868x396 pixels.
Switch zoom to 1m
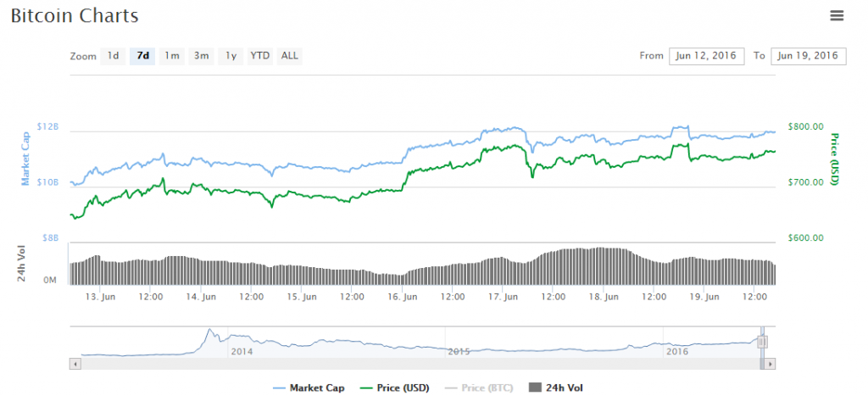pyautogui.click(x=172, y=56)
